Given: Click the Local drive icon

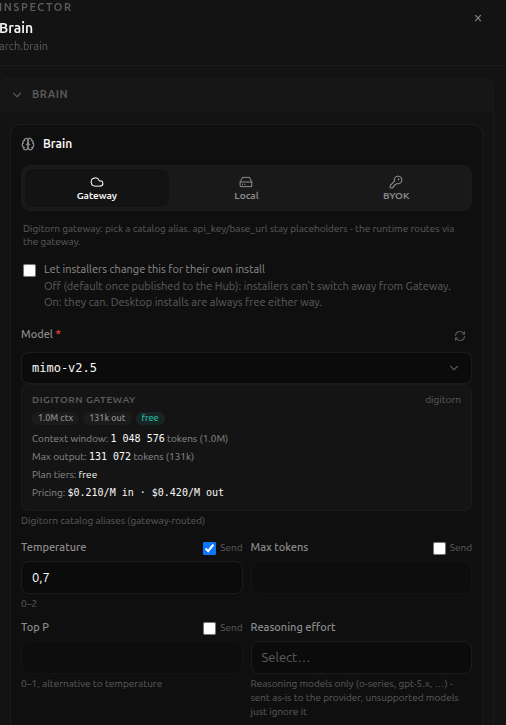Looking at the screenshot, I should 246,182.
